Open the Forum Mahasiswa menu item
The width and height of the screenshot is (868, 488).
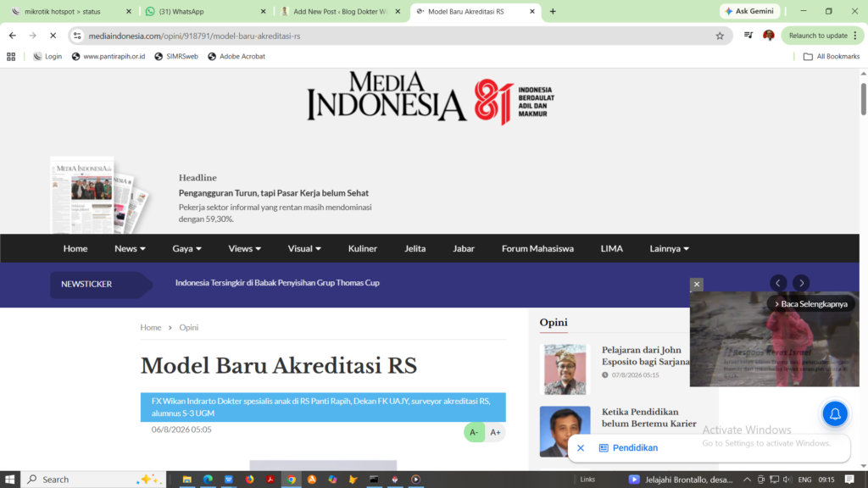pos(537,248)
